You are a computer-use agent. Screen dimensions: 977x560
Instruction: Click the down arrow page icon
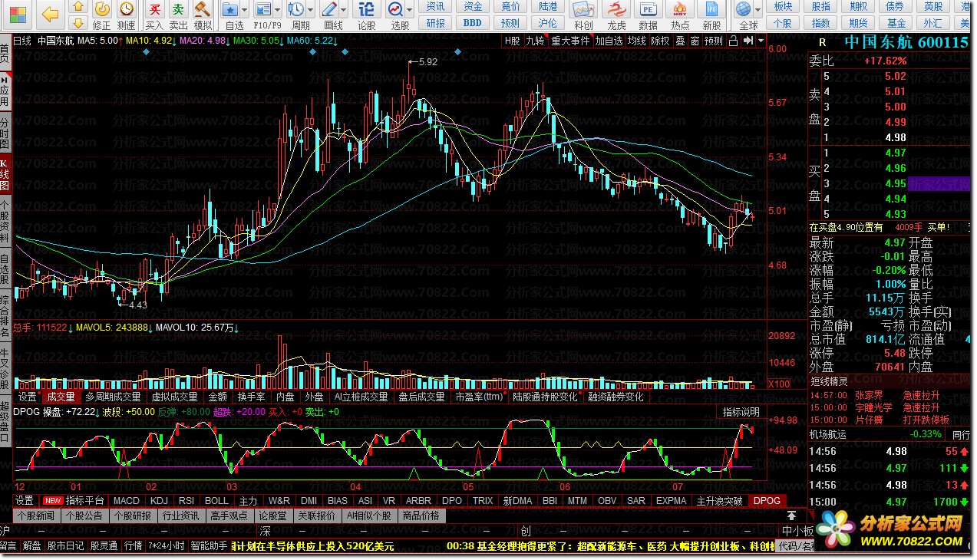coord(78,23)
